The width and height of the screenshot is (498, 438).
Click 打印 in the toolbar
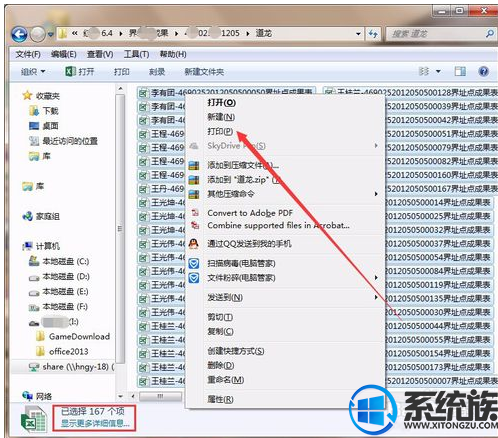pos(122,72)
